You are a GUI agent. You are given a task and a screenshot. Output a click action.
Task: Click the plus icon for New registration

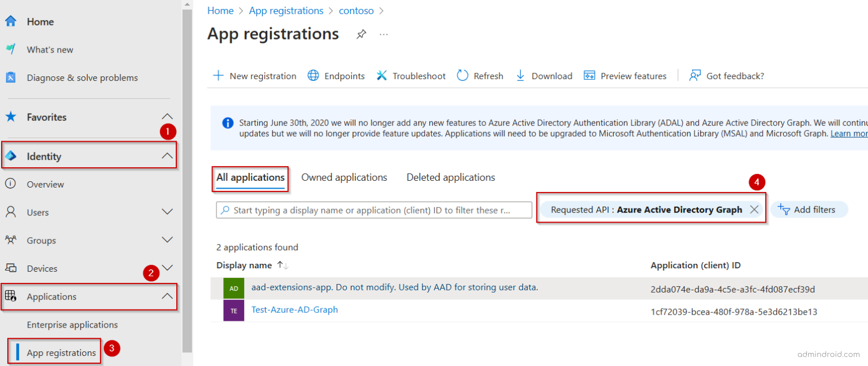(x=218, y=76)
